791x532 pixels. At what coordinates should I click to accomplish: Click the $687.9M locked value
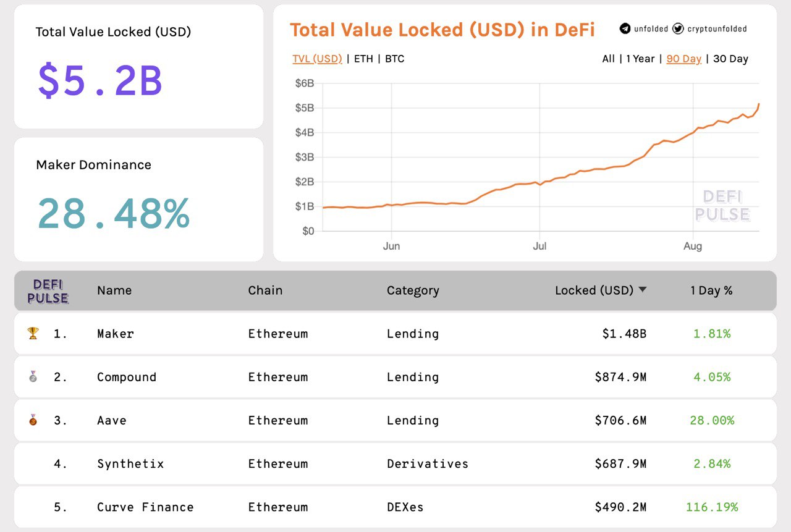(x=620, y=463)
